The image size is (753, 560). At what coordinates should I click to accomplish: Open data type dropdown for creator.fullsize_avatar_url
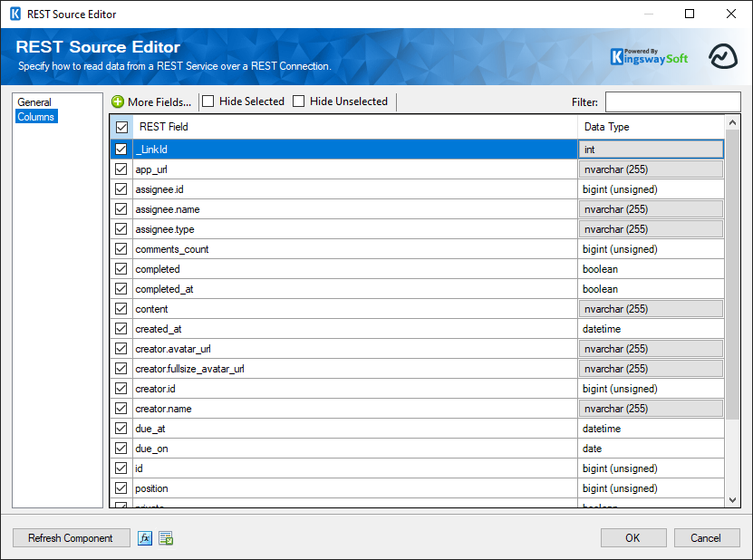click(x=651, y=369)
